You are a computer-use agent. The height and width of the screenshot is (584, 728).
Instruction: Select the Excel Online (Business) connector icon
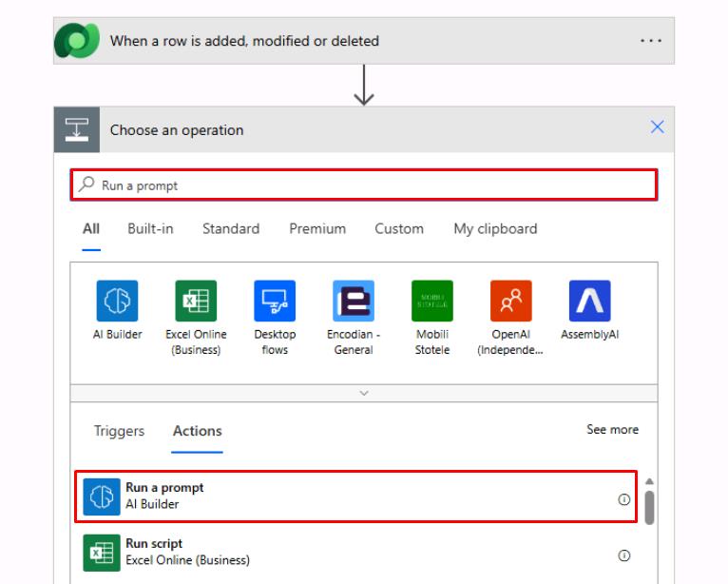(196, 301)
